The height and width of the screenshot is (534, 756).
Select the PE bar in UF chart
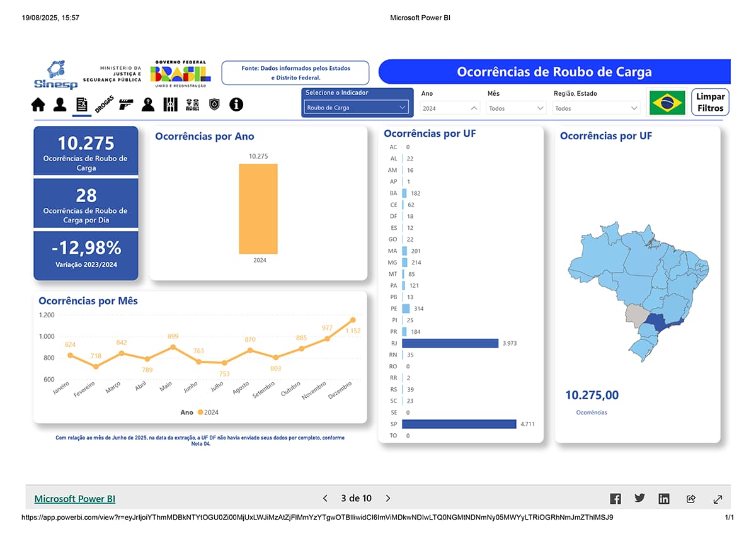(x=406, y=309)
